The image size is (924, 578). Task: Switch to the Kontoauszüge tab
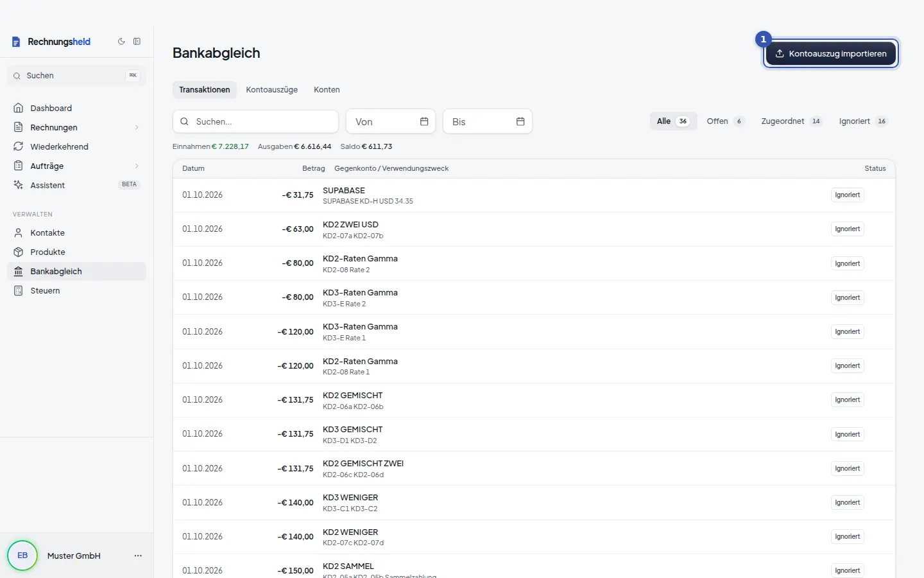click(x=271, y=90)
